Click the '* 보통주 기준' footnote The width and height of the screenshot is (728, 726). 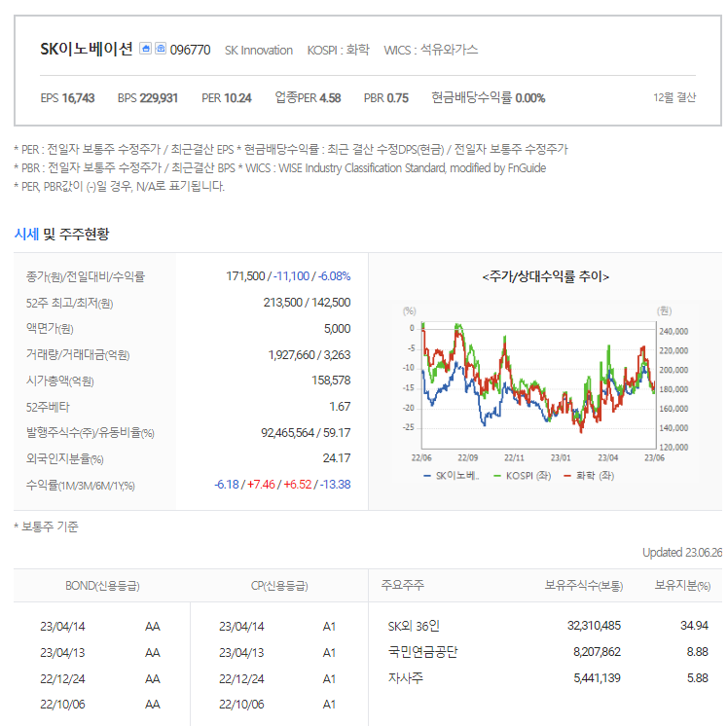pyautogui.click(x=46, y=526)
